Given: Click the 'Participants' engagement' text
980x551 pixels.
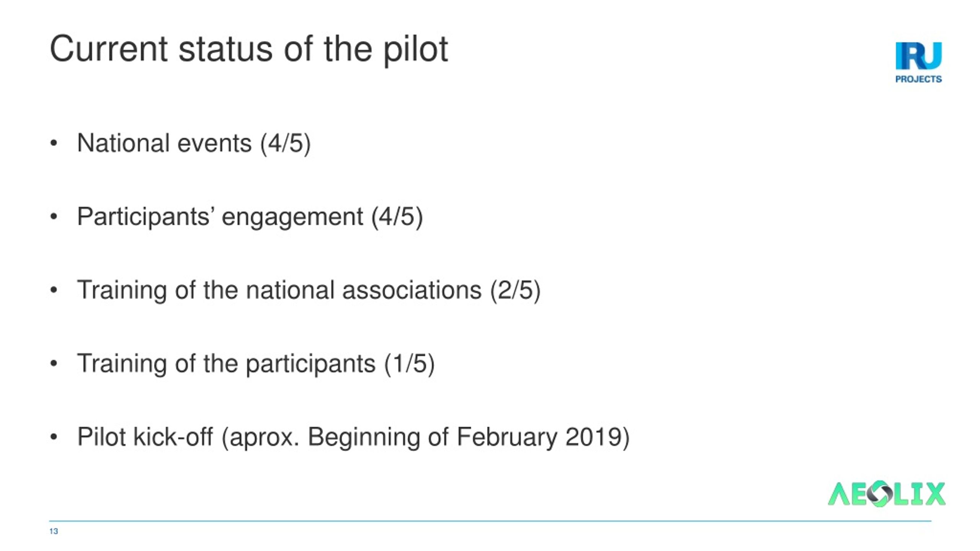Looking at the screenshot, I should tap(220, 217).
